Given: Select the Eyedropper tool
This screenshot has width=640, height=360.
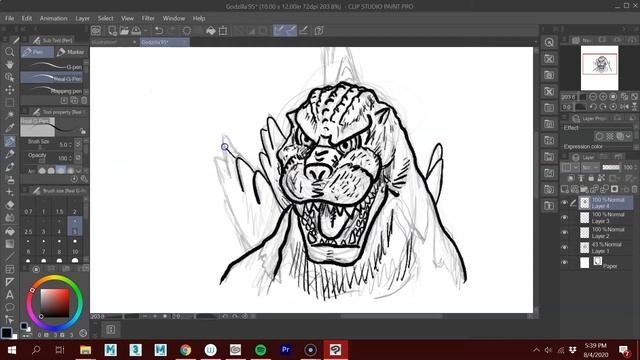Looking at the screenshot, I should tap(9, 128).
